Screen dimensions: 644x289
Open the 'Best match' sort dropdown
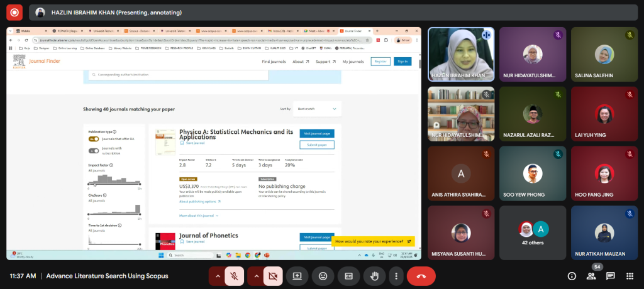coord(318,109)
